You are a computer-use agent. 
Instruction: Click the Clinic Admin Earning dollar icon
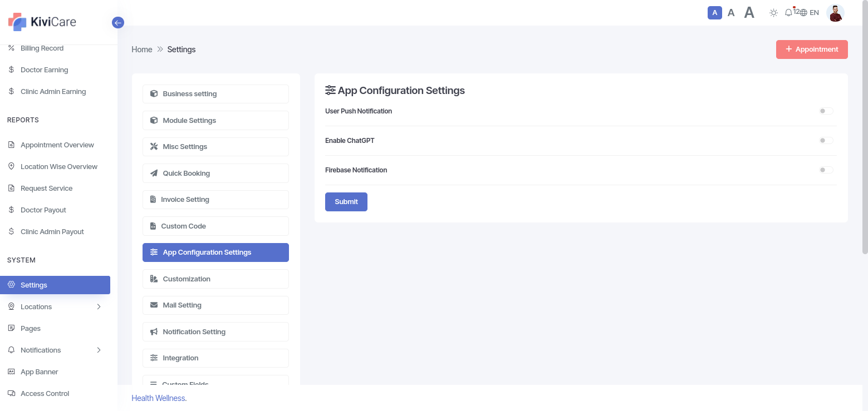click(11, 92)
